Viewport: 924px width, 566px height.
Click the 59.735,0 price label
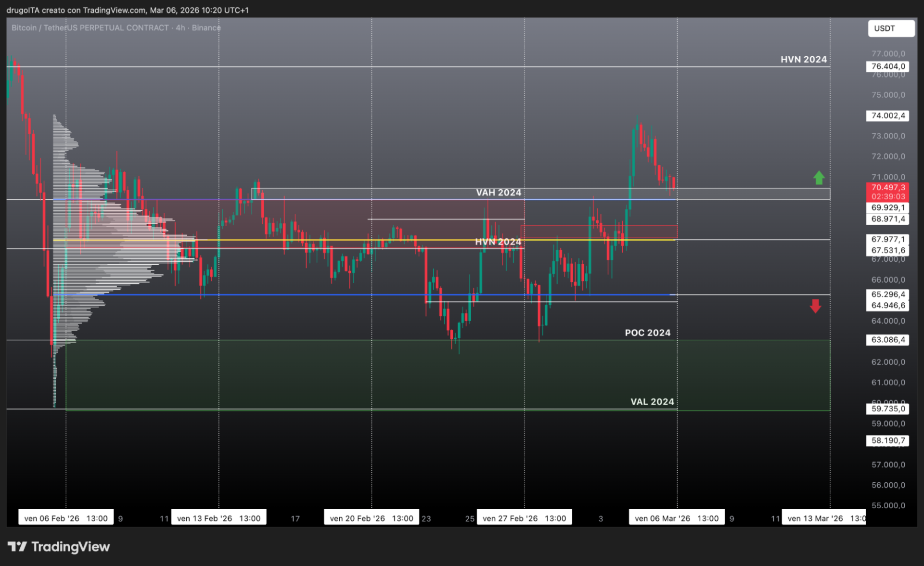click(x=888, y=409)
